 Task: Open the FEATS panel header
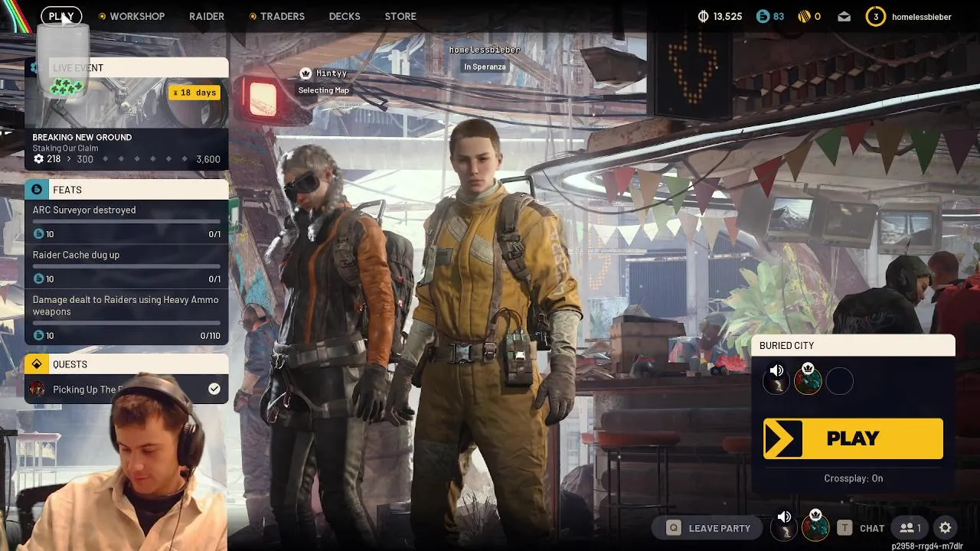click(126, 190)
